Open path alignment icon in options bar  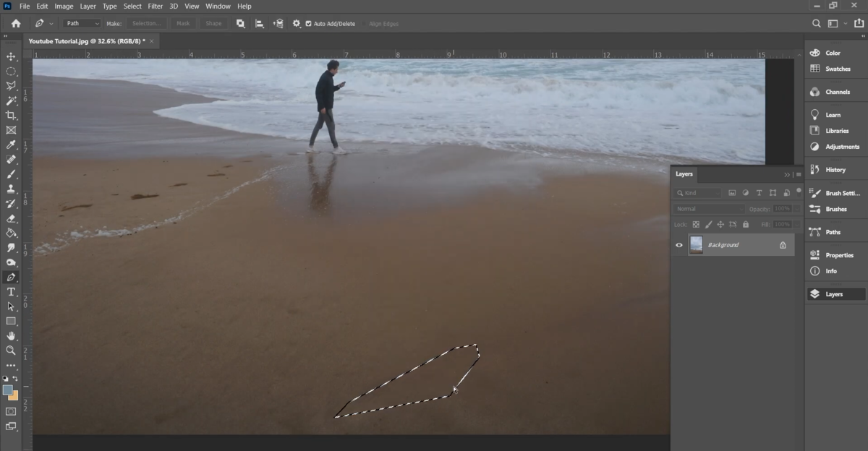(x=259, y=23)
